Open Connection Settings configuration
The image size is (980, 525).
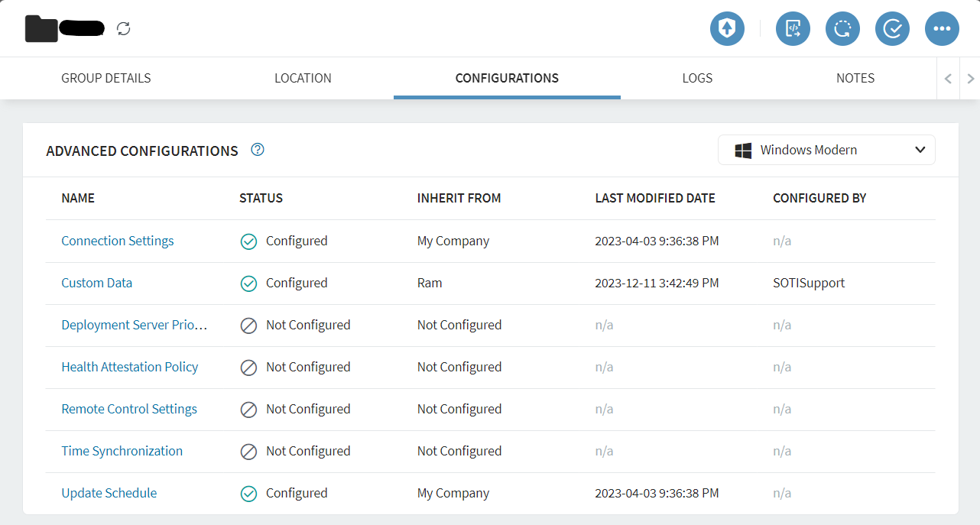pyautogui.click(x=118, y=241)
